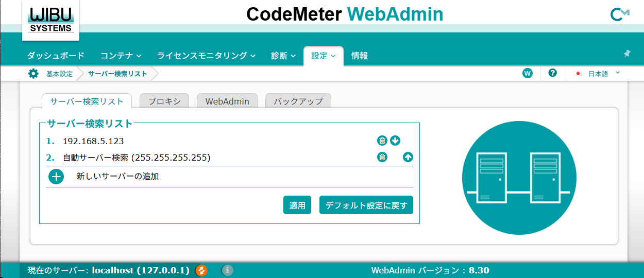Click the round W icon
The image size is (644, 278).
point(527,73)
